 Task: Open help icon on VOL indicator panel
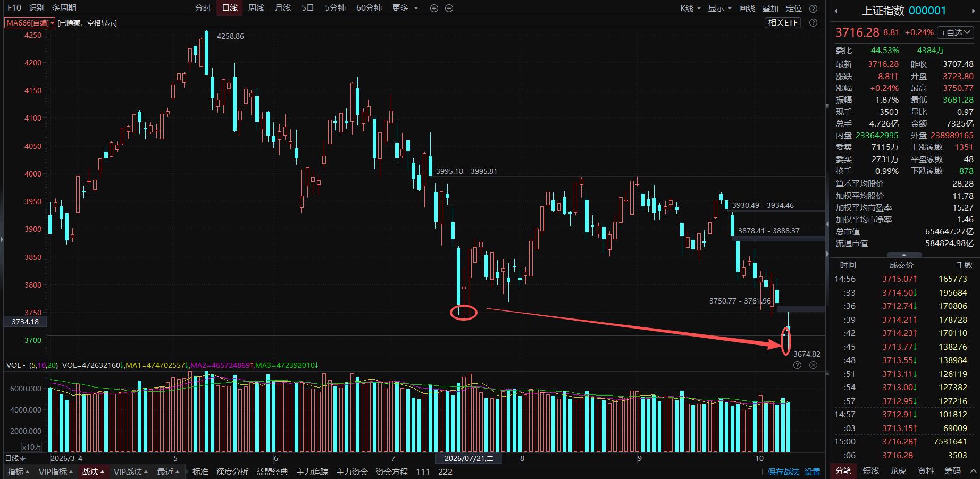point(797,365)
